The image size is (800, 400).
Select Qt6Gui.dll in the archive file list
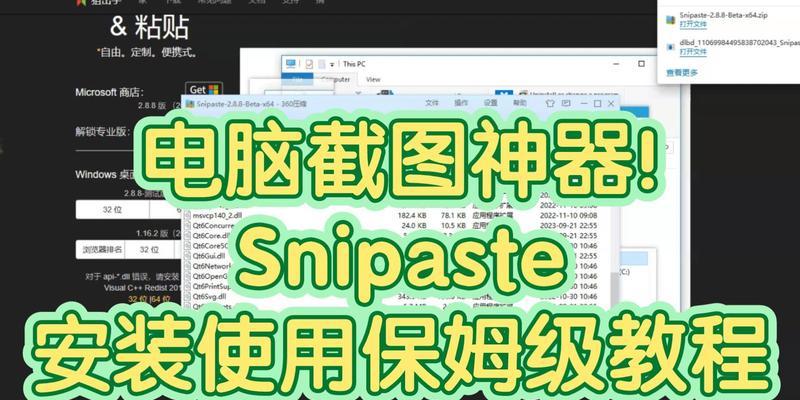tap(207, 254)
